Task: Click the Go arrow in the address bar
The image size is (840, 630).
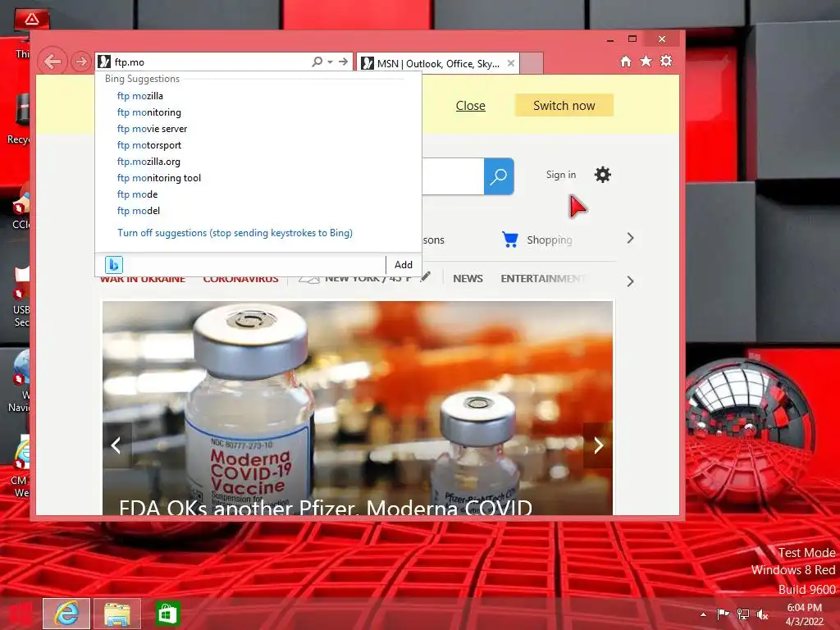Action: (x=344, y=62)
